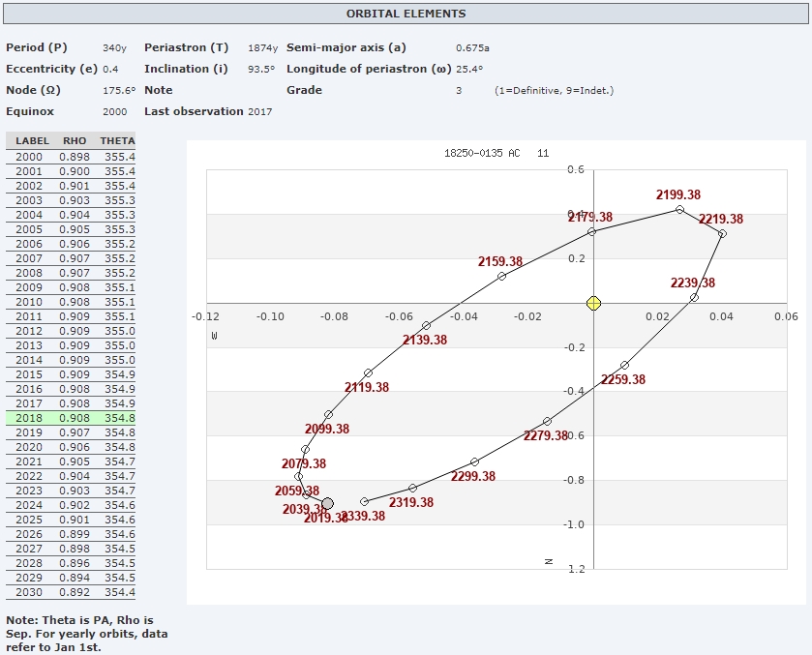Screen dimensions: 812x655
Task: Click the highlighted 2018 row in the table
Action: [x=73, y=418]
